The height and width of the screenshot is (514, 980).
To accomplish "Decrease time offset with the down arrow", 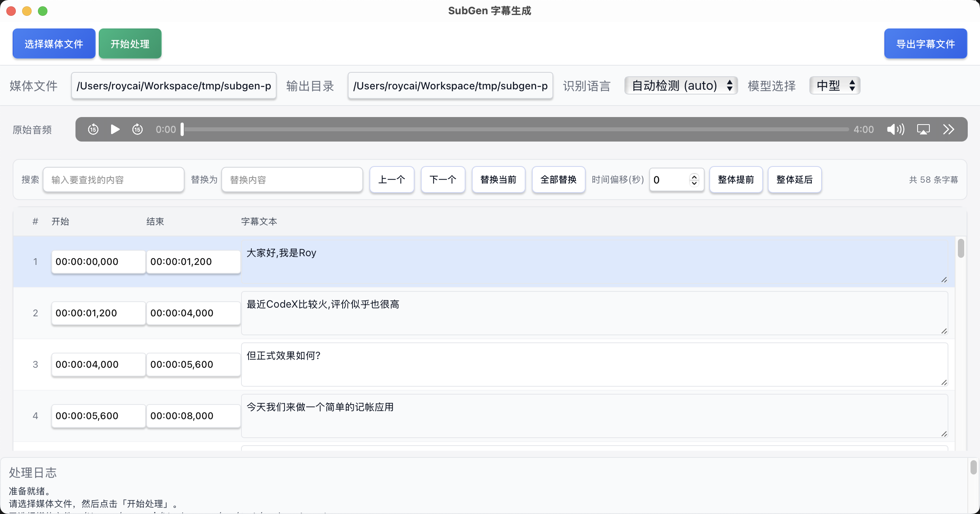I will tap(694, 183).
